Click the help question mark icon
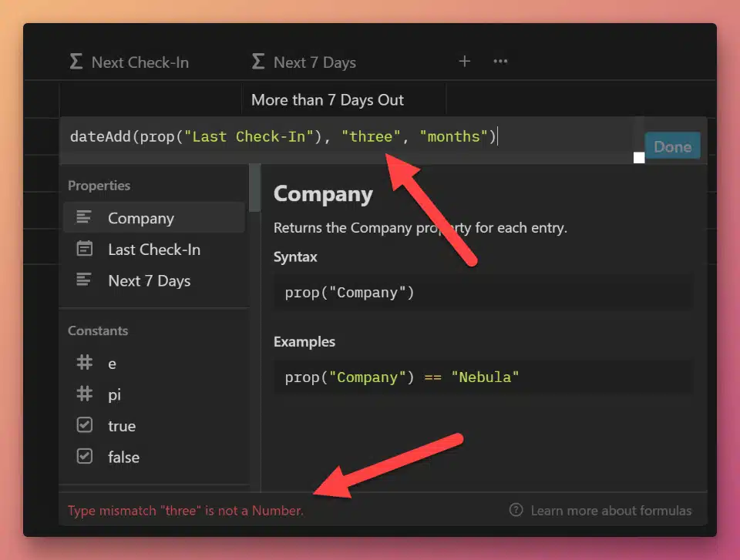 (x=516, y=510)
